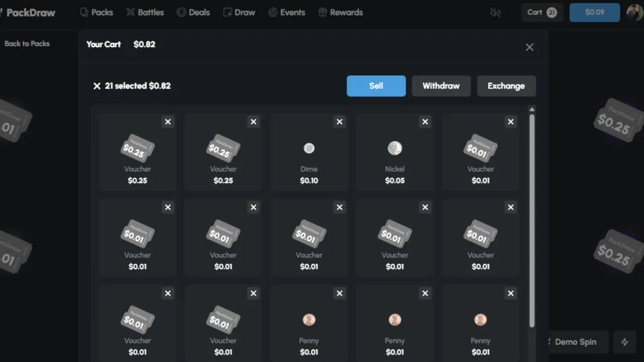Open the Deals section

(193, 13)
